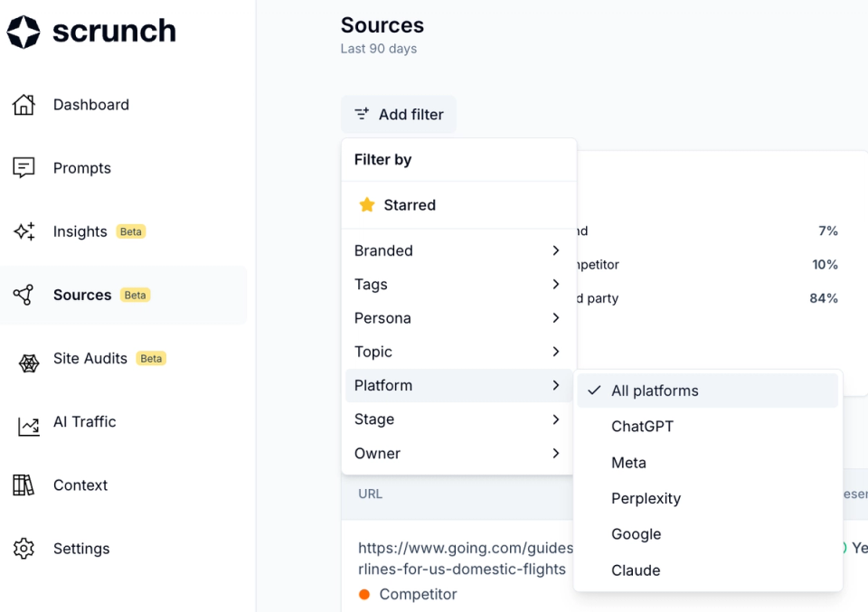This screenshot has height=612, width=868.
Task: Click the Sources network icon
Action: [x=24, y=295]
